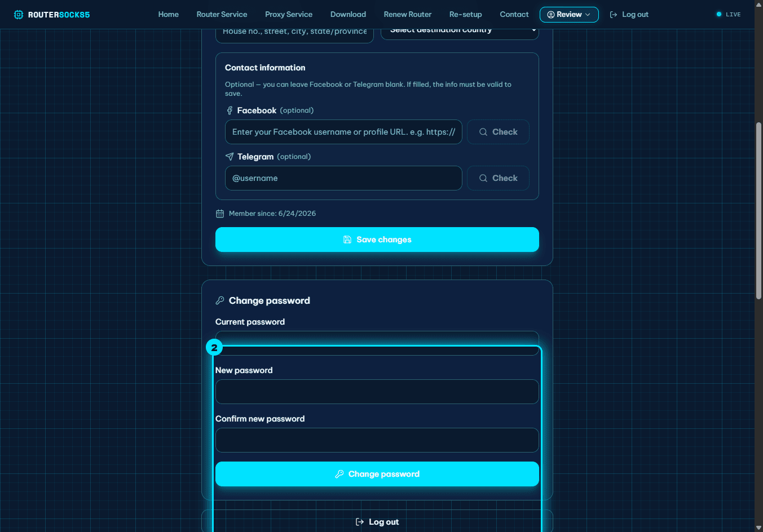Focus the New password field
This screenshot has width=763, height=532.
pyautogui.click(x=377, y=392)
